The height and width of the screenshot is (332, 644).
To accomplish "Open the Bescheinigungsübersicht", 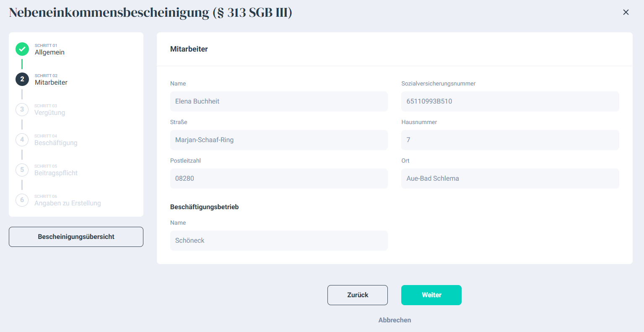I will (76, 237).
